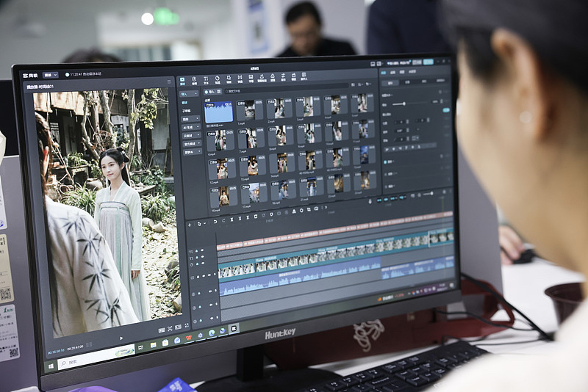Viewport: 588px width, 392px height.
Task: Open the Windows Start button
Action: [51, 366]
